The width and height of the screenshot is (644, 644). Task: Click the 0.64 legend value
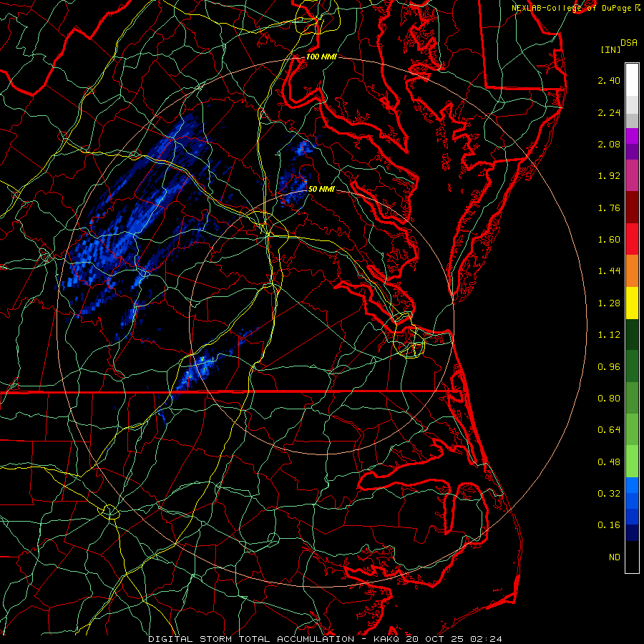coord(609,430)
